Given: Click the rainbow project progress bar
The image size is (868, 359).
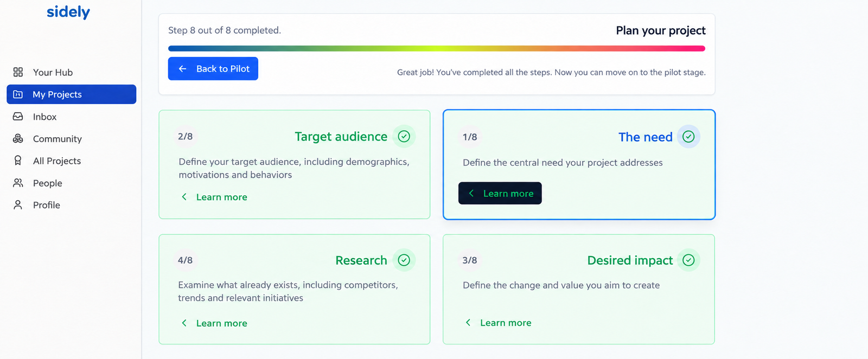Looking at the screenshot, I should coord(437,48).
